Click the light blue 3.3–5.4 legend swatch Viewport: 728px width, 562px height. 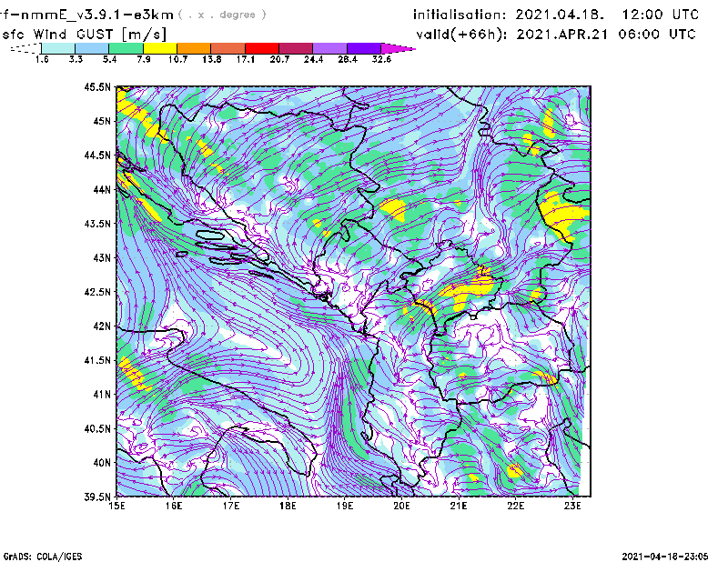92,48
